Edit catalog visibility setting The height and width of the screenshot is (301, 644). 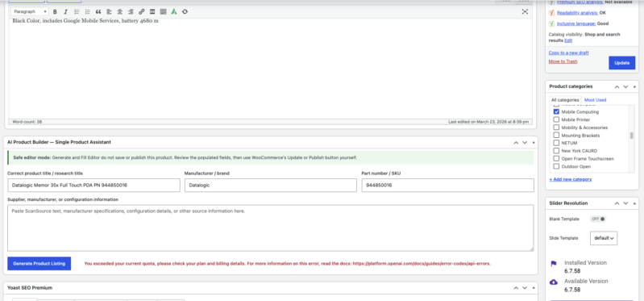[x=568, y=40]
